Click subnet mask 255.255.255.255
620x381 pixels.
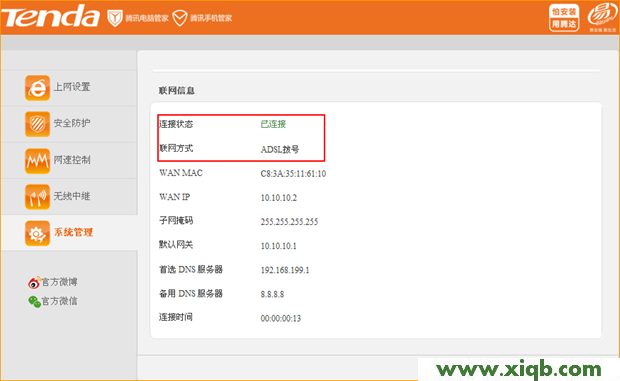point(289,222)
